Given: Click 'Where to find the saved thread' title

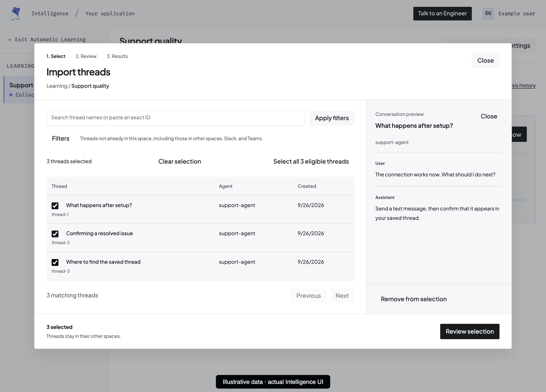Looking at the screenshot, I should pyautogui.click(x=103, y=262).
